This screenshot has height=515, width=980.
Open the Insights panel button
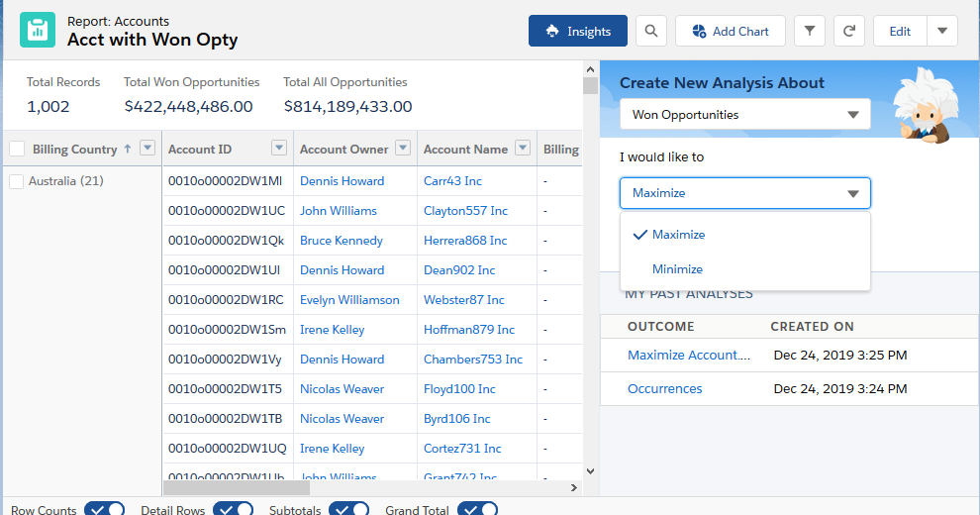coord(577,32)
